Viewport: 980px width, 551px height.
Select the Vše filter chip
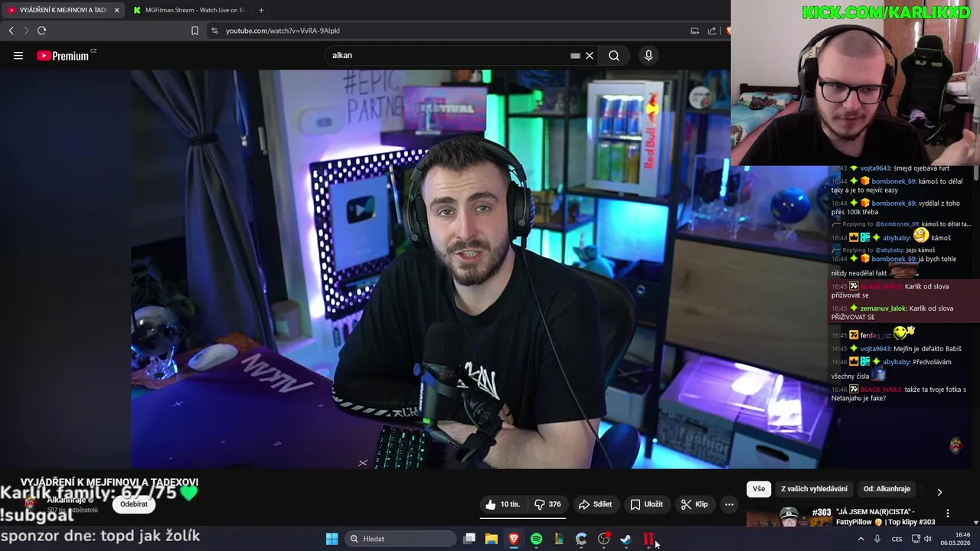point(758,489)
